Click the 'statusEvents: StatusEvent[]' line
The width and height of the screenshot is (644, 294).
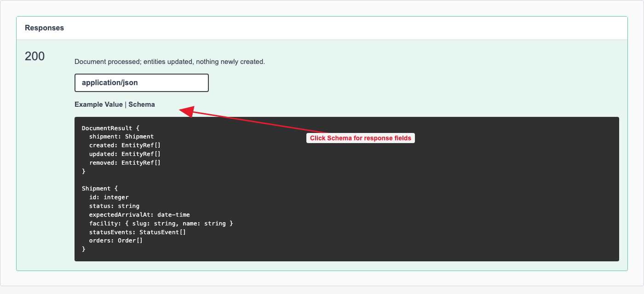coord(138,232)
